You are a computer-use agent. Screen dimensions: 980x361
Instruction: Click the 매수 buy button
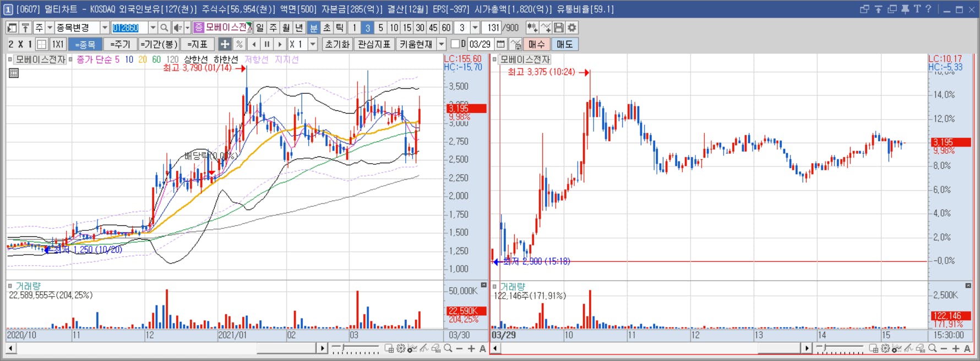pos(536,44)
